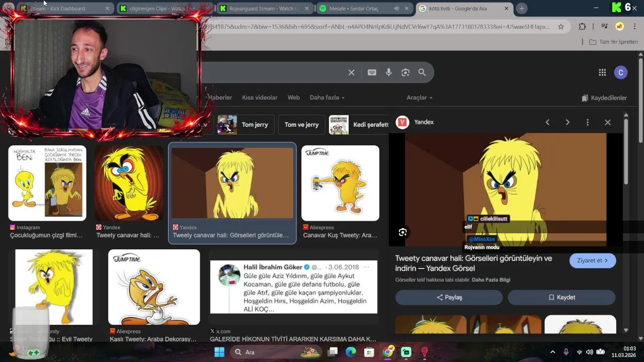Go to next image in preview panel

tap(568, 122)
